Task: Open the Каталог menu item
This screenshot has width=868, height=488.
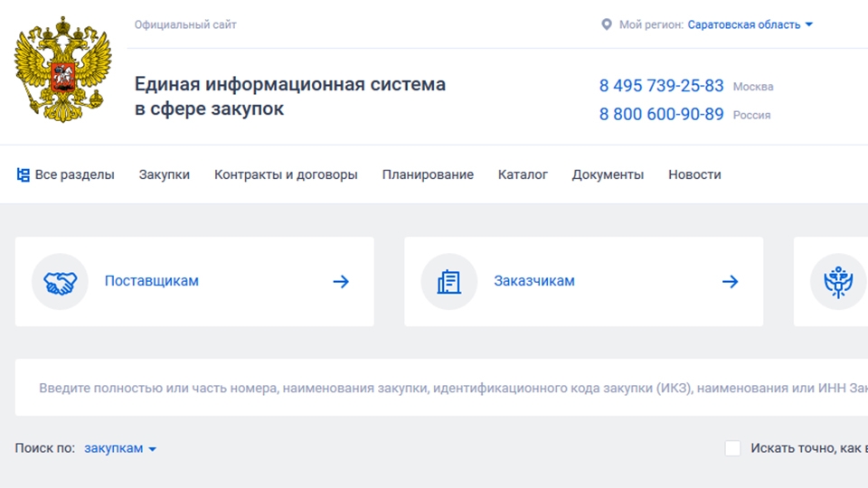Action: click(x=523, y=174)
